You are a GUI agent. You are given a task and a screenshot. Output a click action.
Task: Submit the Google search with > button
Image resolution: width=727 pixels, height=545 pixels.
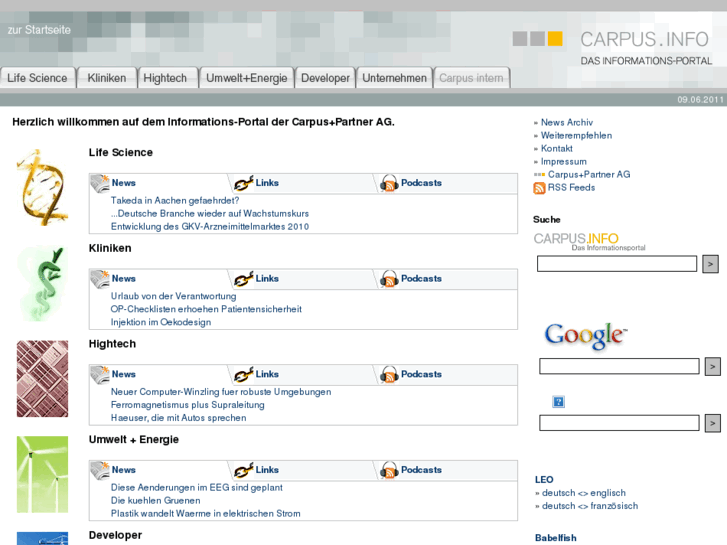713,366
